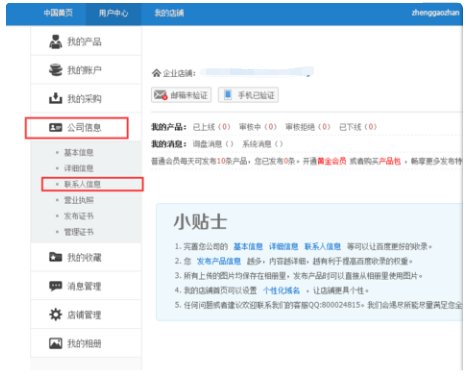Select 详细信息 in the sidebar submenu
Screen dimensions: 466x382
pos(79,168)
